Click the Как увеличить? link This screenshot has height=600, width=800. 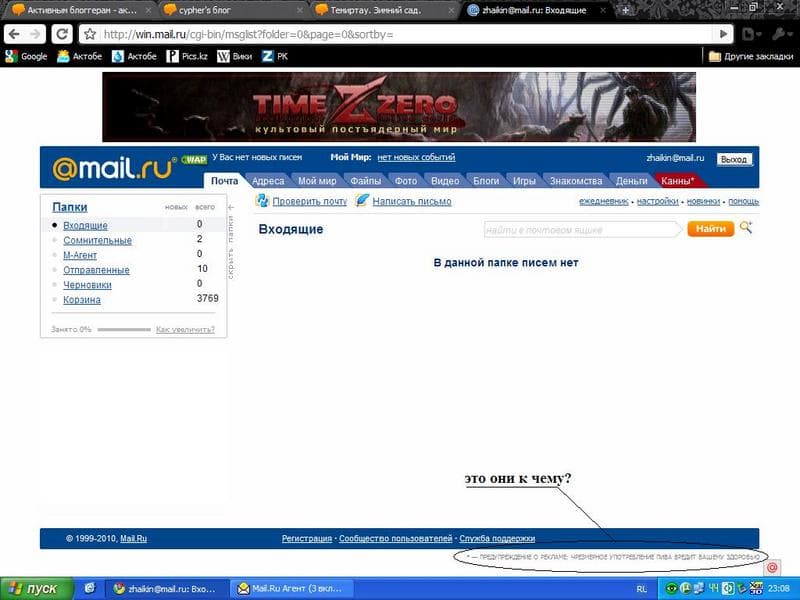point(185,330)
